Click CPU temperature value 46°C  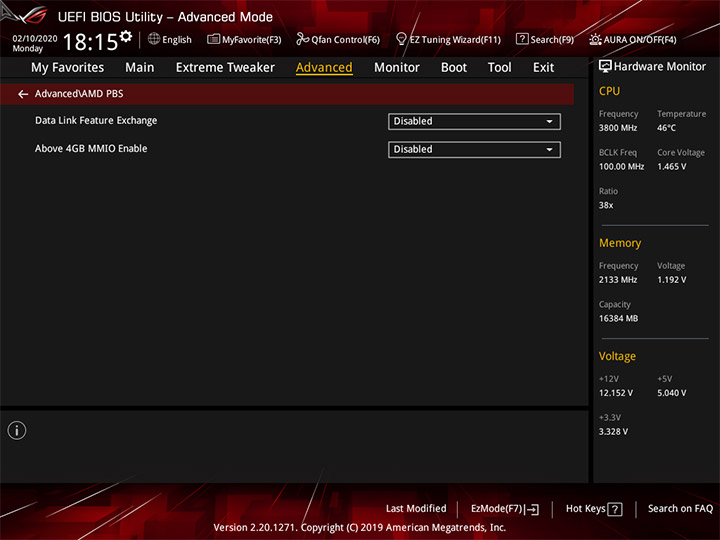(x=666, y=128)
